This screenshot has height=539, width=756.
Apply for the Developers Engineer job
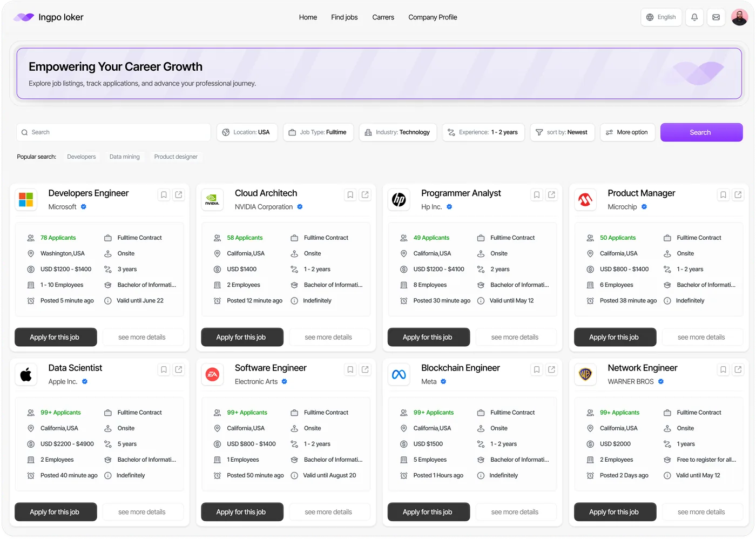point(56,337)
